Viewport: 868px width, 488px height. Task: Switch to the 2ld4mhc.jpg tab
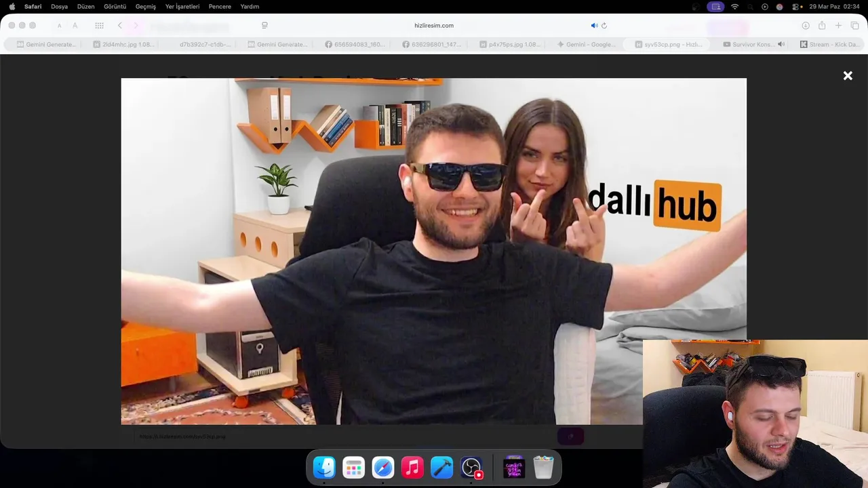pos(123,44)
